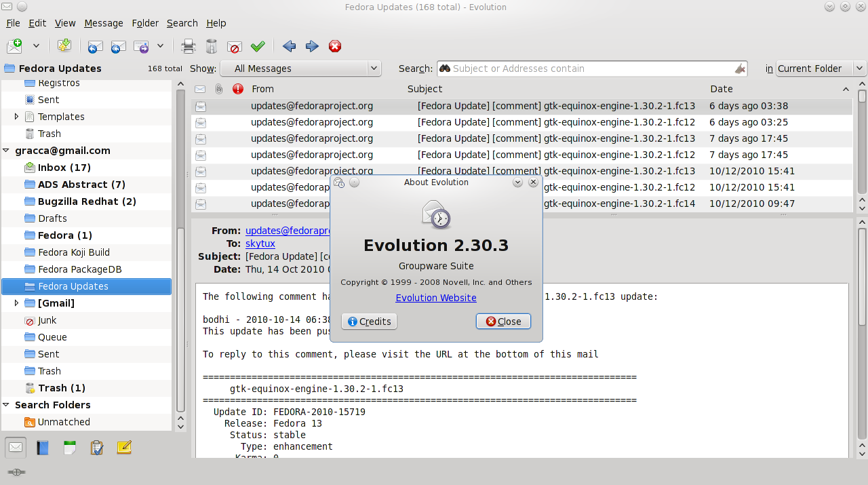Expand the [Gmail] folder

pos(17,303)
